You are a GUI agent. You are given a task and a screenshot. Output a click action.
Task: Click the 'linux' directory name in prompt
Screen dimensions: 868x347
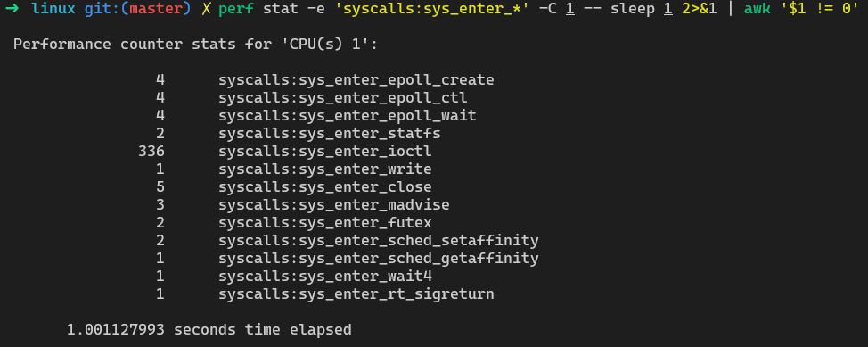[53, 10]
